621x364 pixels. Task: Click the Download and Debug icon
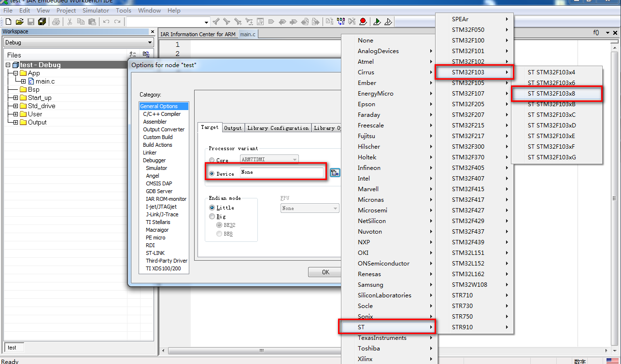pos(377,22)
